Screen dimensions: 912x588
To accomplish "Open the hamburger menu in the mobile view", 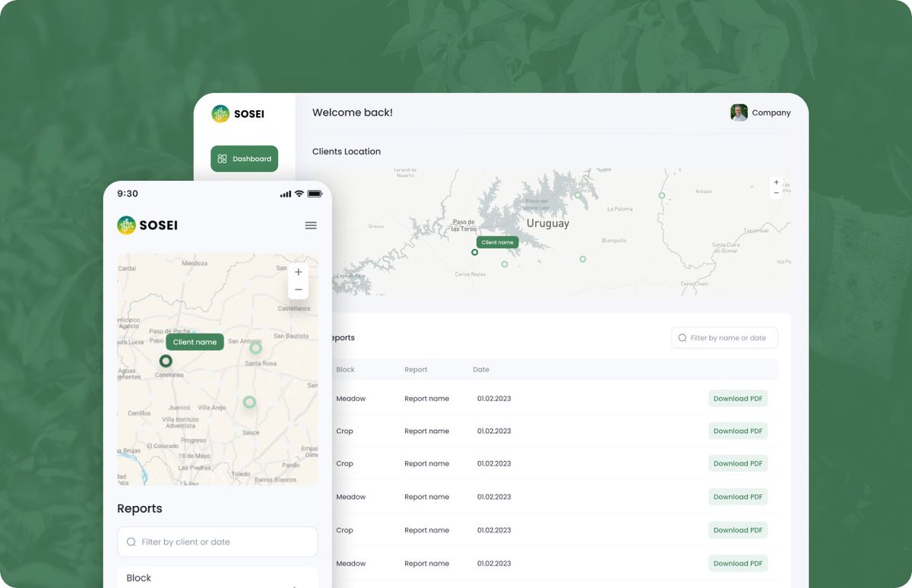I will (x=311, y=226).
